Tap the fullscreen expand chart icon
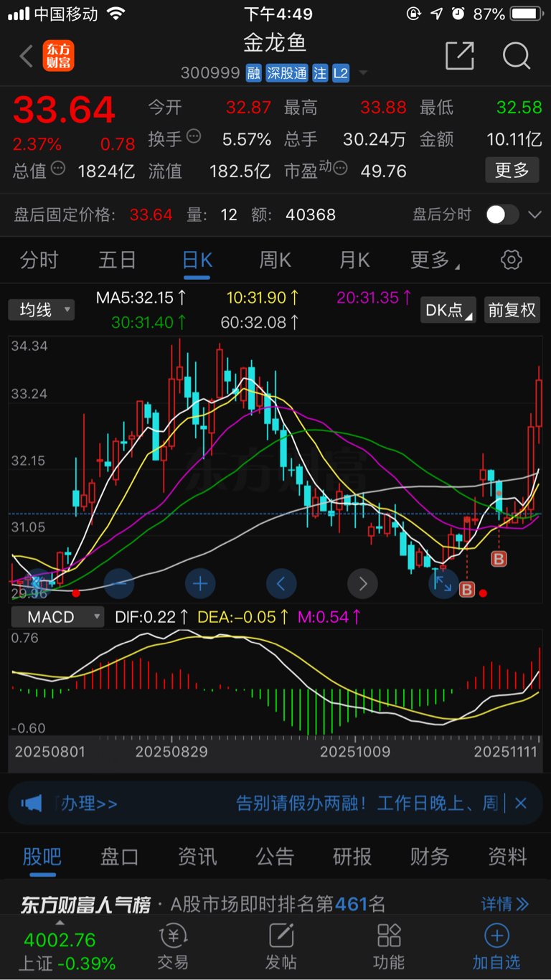The height and width of the screenshot is (980, 551). [x=443, y=582]
